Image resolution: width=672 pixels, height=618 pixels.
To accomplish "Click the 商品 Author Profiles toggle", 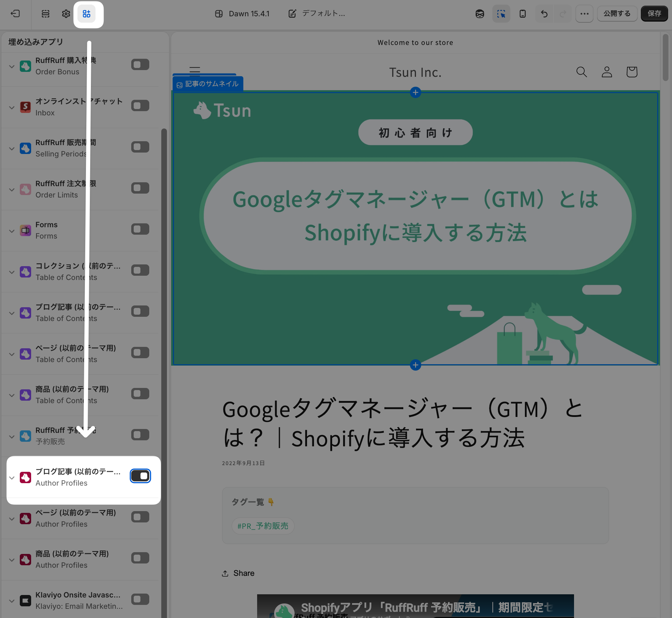I will 140,558.
